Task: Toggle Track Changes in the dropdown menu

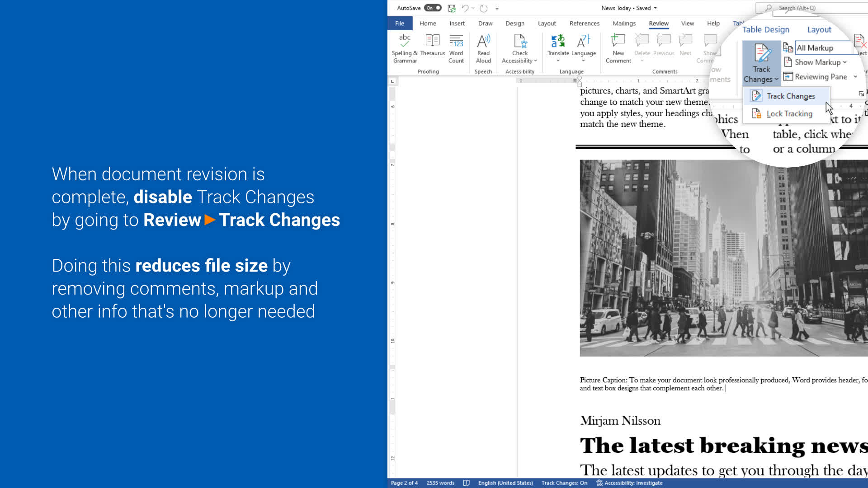Action: click(790, 96)
